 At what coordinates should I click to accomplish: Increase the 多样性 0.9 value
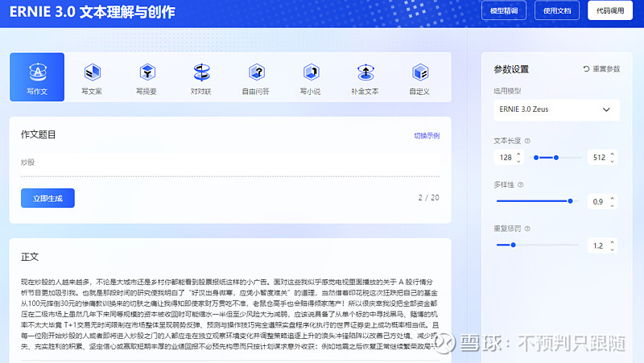613,198
